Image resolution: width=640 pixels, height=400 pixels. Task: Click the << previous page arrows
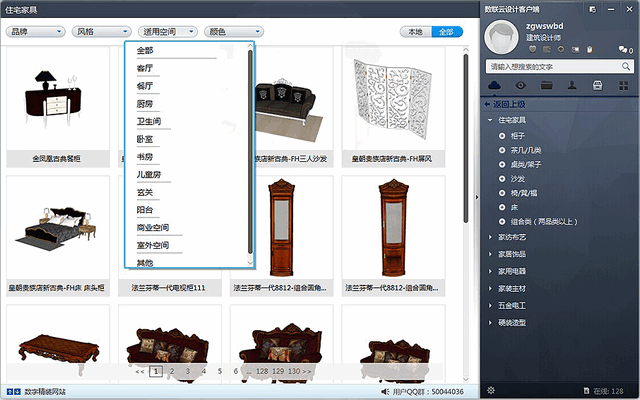click(140, 371)
